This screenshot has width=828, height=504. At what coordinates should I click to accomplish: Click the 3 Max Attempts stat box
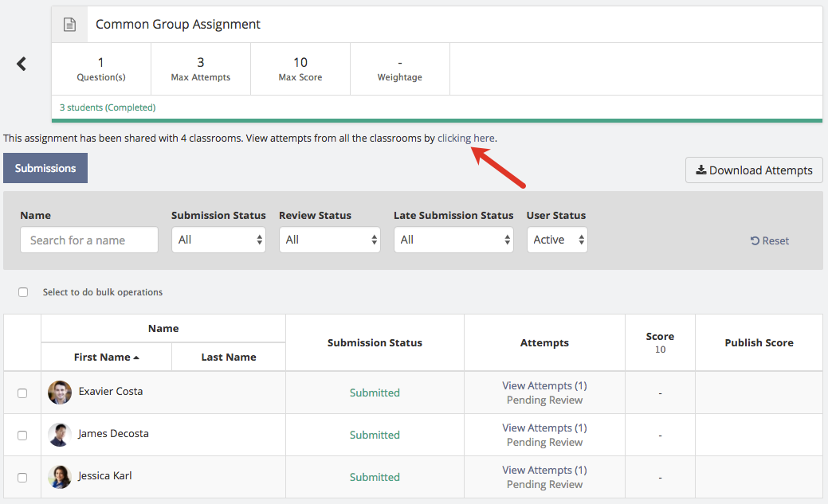point(201,69)
